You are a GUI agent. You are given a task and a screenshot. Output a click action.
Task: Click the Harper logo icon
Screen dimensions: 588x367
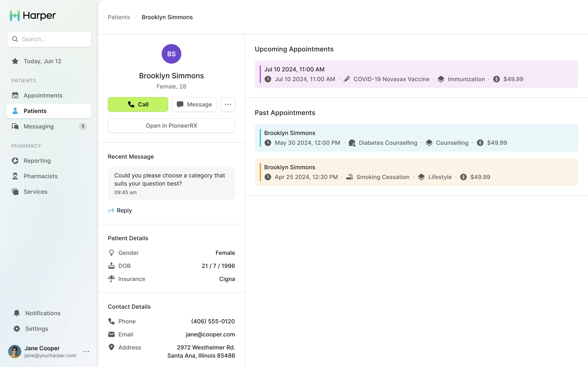15,15
